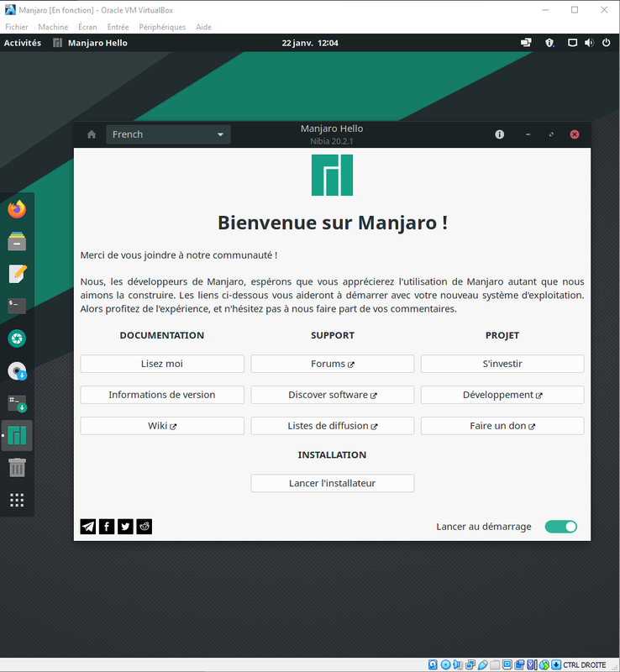The image size is (620, 672).
Task: Click the screen icon in top bar
Action: [572, 43]
